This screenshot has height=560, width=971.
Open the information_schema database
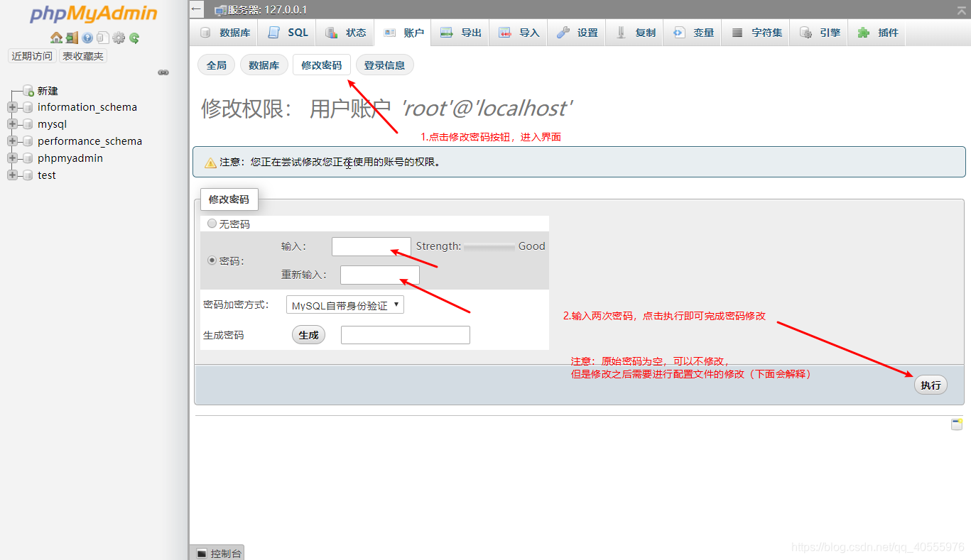(87, 107)
